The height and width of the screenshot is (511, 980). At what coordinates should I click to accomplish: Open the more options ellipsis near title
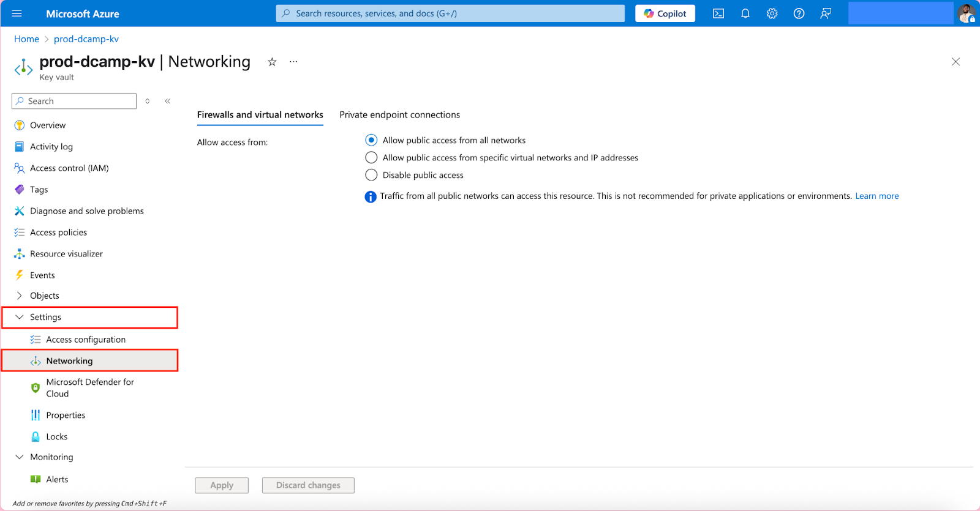pos(294,62)
